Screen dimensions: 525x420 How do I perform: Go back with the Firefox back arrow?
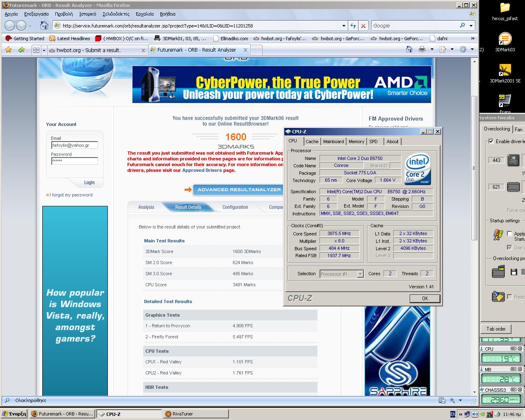(x=10, y=25)
